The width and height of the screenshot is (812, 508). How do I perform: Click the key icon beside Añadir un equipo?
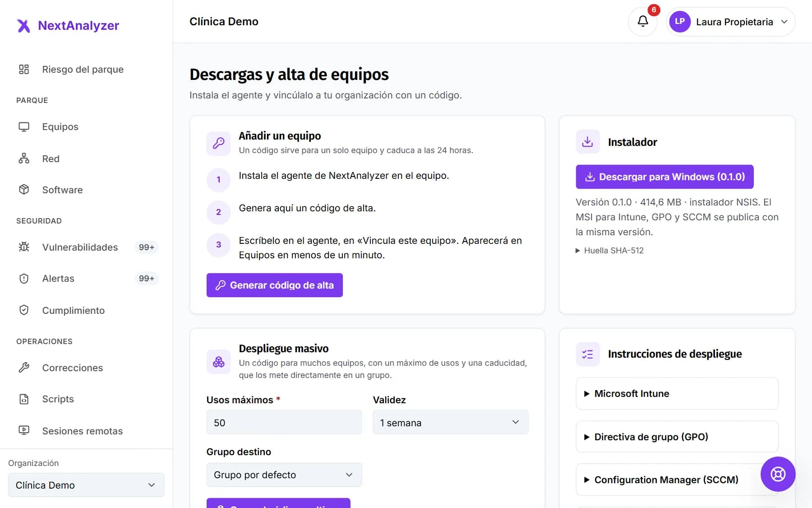click(x=218, y=144)
